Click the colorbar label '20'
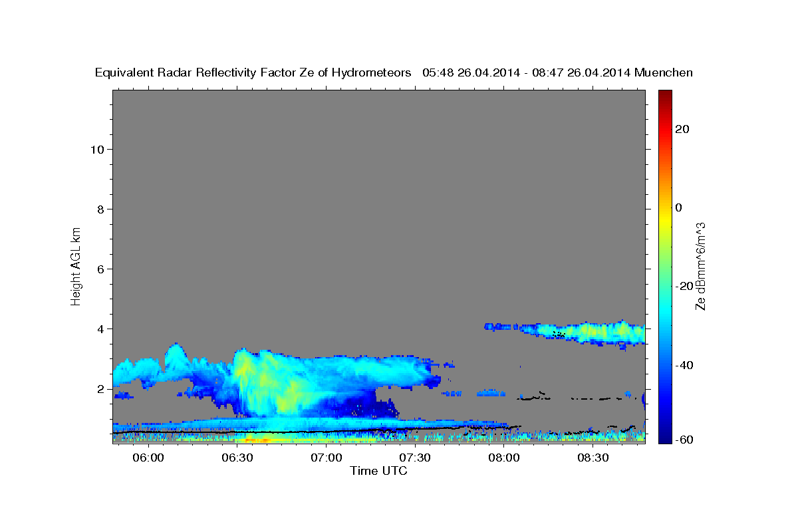Screen dimensions: 798x532 (681, 129)
